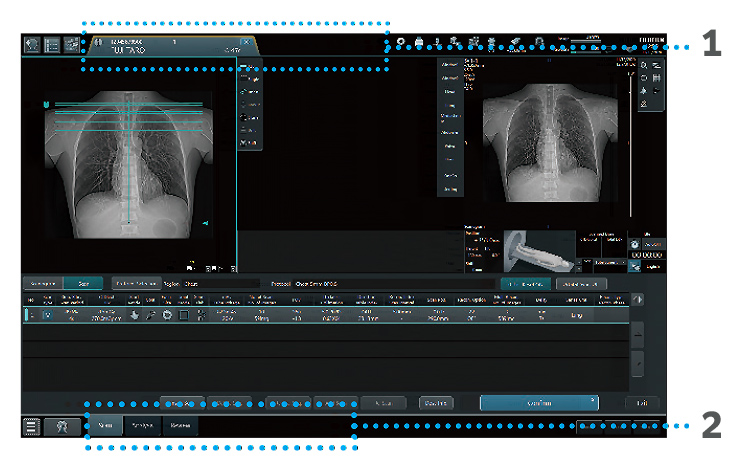
Task: Open the hamburger menu at bottom-left
Action: point(31,426)
